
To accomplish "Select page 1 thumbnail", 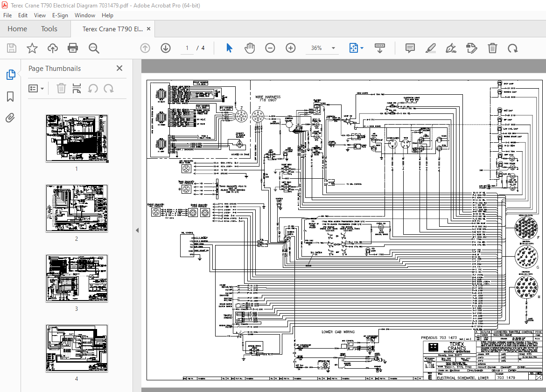I will click(x=77, y=138).
